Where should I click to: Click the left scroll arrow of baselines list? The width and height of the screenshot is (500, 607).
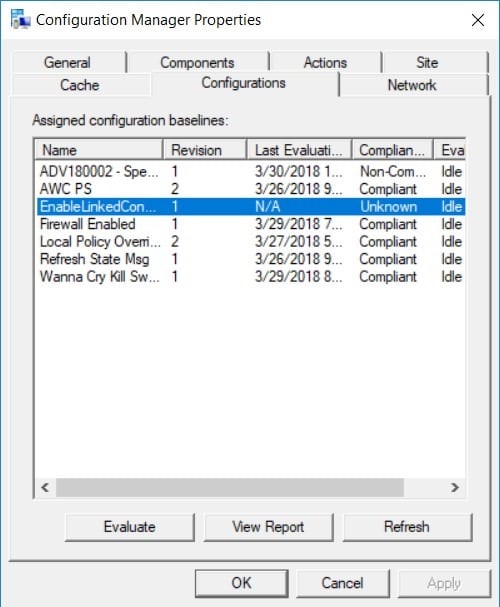click(x=45, y=487)
